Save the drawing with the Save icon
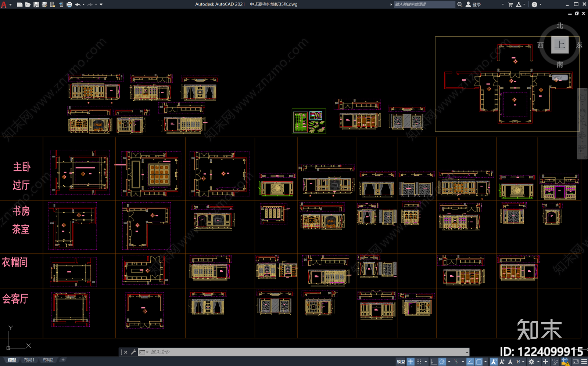Screen dimensions: 588x366 [36, 4]
